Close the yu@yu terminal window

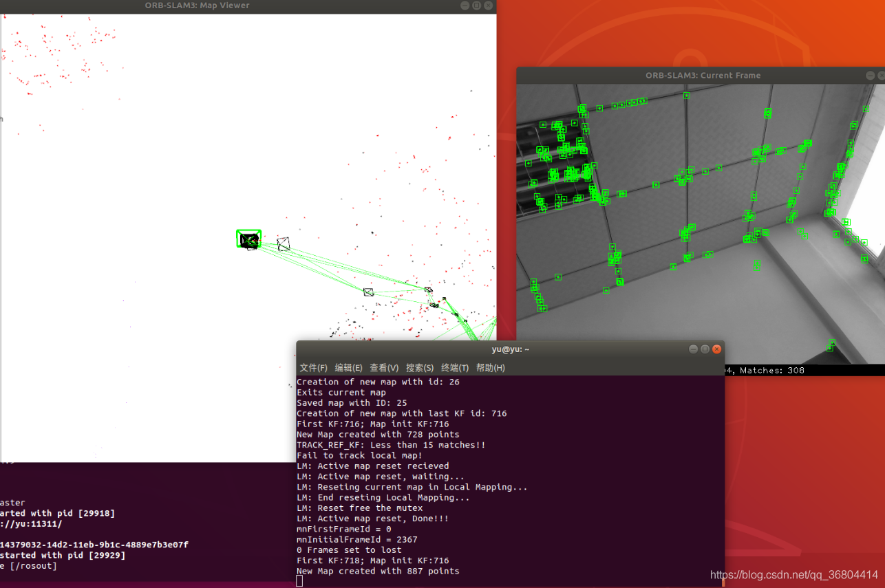click(716, 349)
